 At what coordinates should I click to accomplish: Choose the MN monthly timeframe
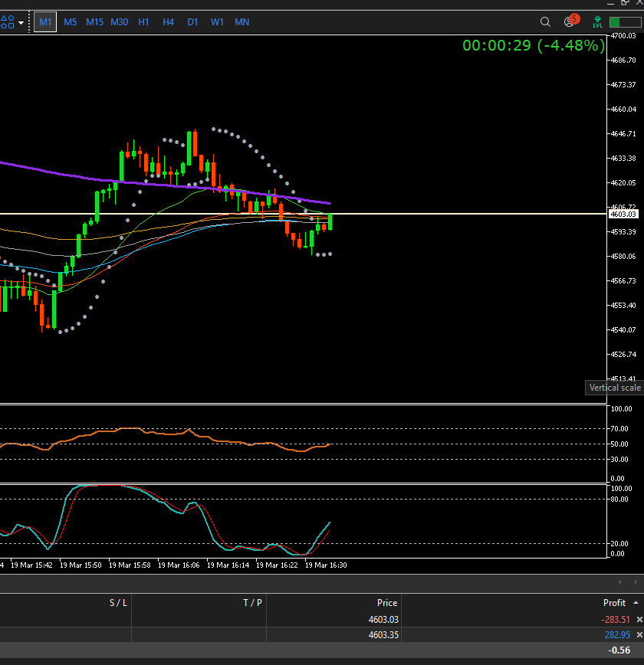point(242,22)
